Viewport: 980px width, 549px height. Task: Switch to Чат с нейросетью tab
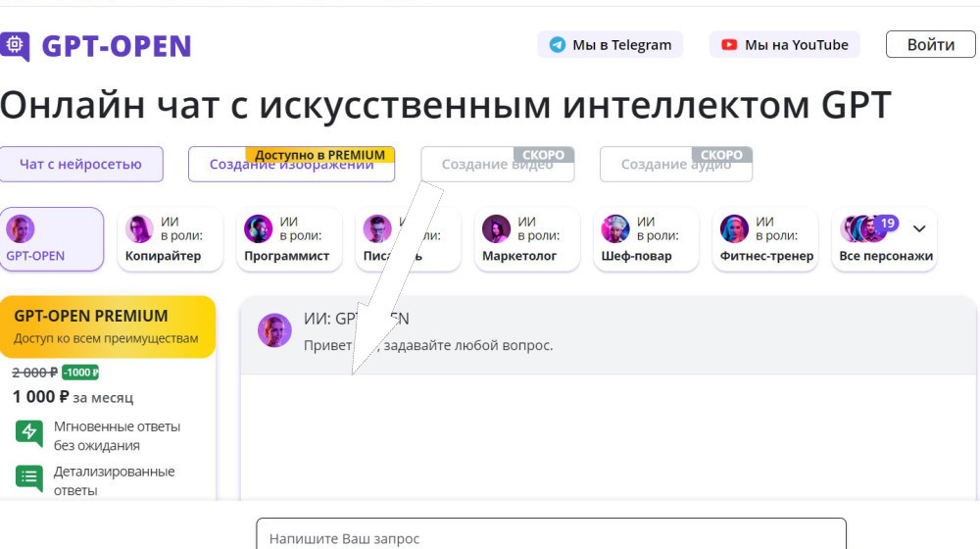(x=80, y=165)
